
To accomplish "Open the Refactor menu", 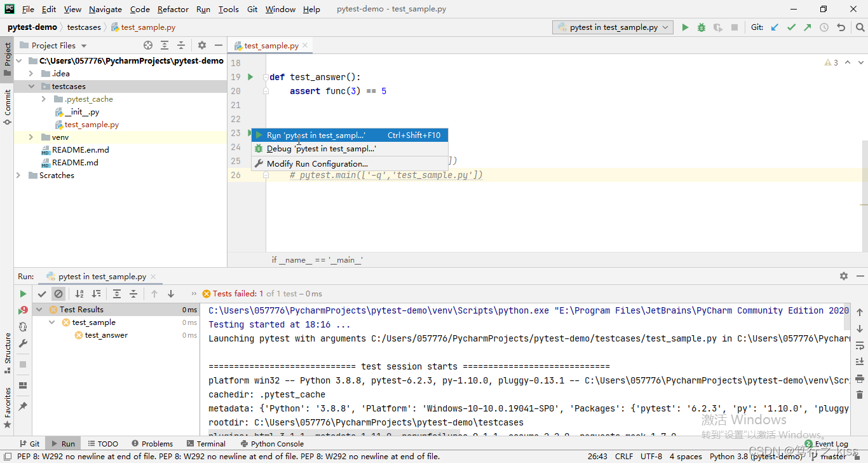I will (173, 10).
